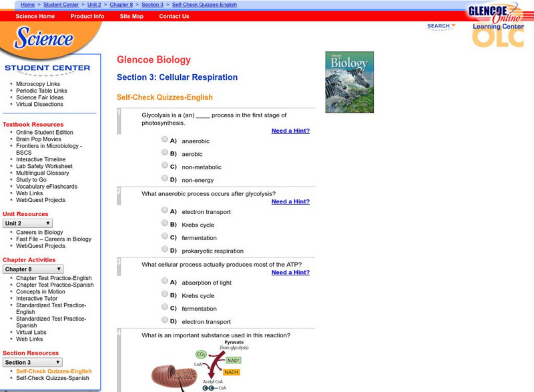This screenshot has height=392, width=534.
Task: Click the Science logo
Action: tap(43, 37)
